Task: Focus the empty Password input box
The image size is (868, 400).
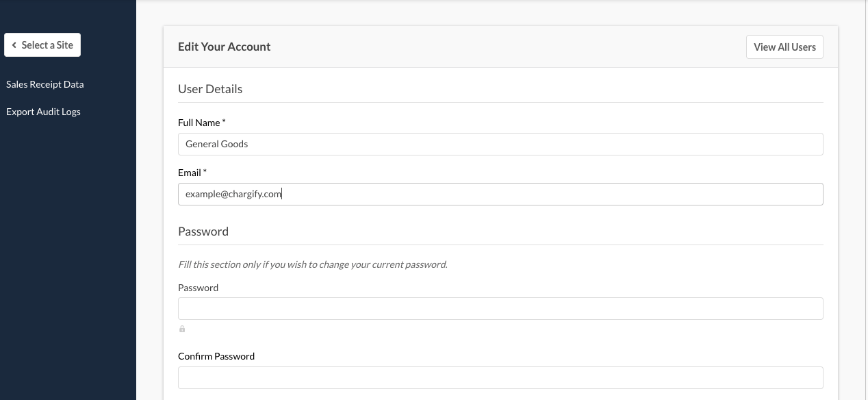Action: [500, 308]
